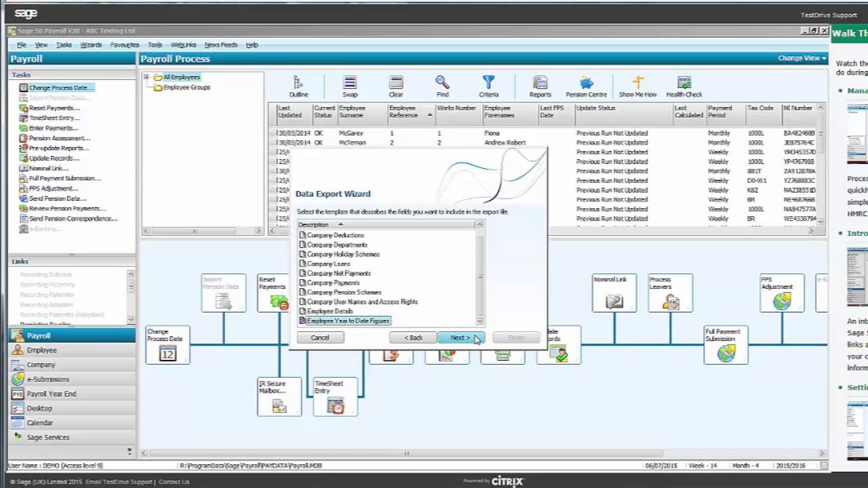The width and height of the screenshot is (868, 488).
Task: Click the Clear toolbar icon
Action: click(396, 87)
